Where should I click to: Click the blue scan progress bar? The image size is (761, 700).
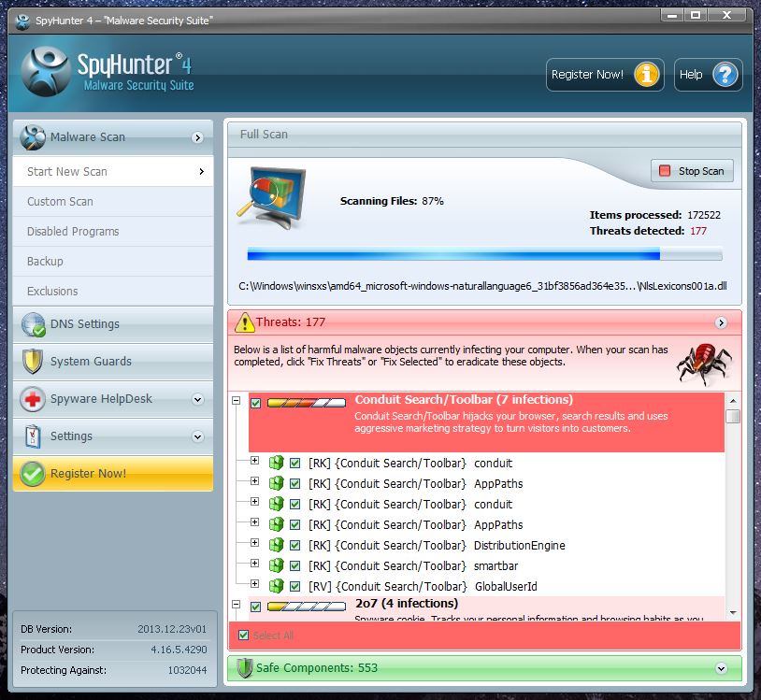484,253
